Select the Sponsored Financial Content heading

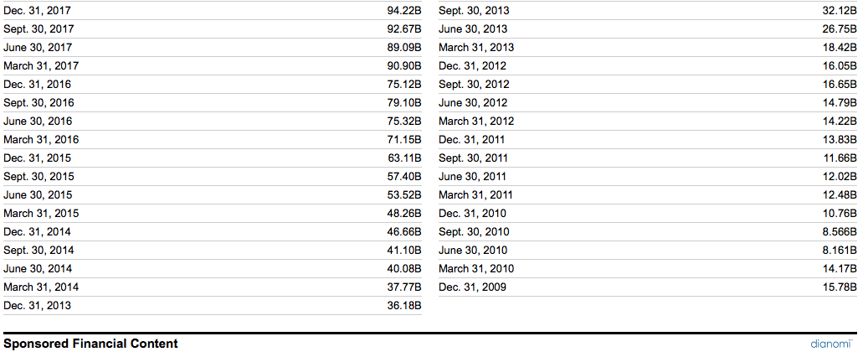point(90,344)
